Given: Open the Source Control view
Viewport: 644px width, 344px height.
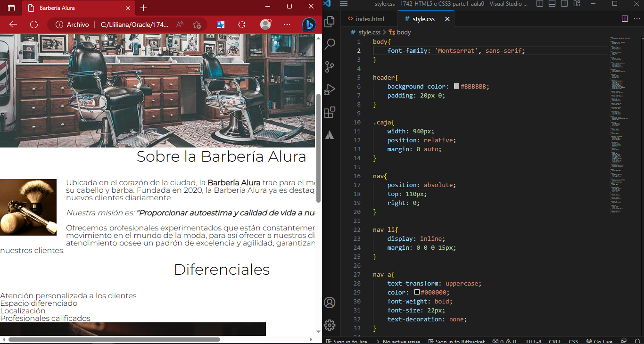Looking at the screenshot, I should 330,67.
